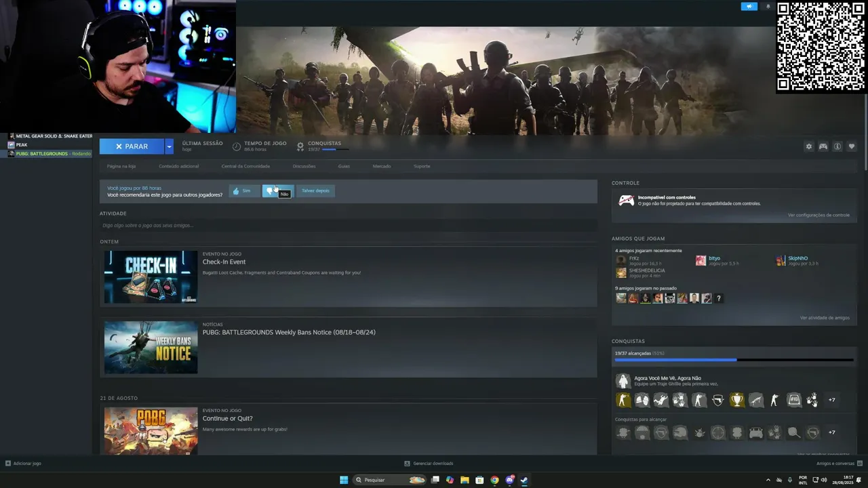Open Continue or Quit? event thumbnail

click(x=151, y=431)
